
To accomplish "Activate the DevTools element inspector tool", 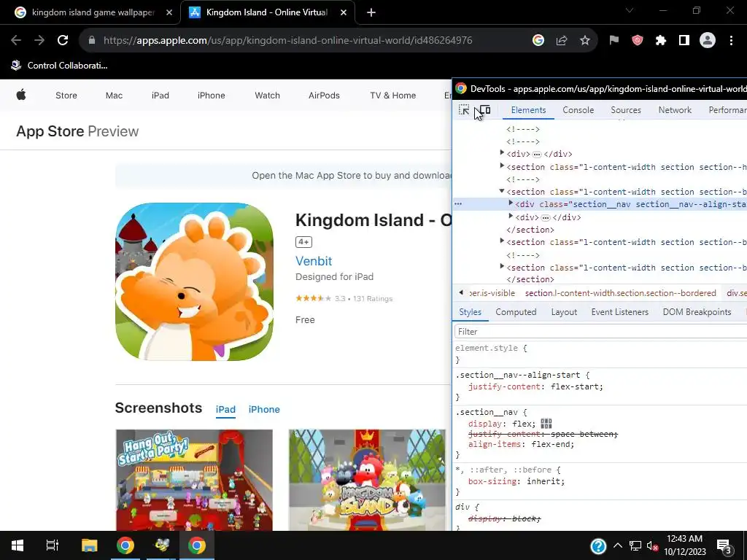I will pyautogui.click(x=463, y=110).
